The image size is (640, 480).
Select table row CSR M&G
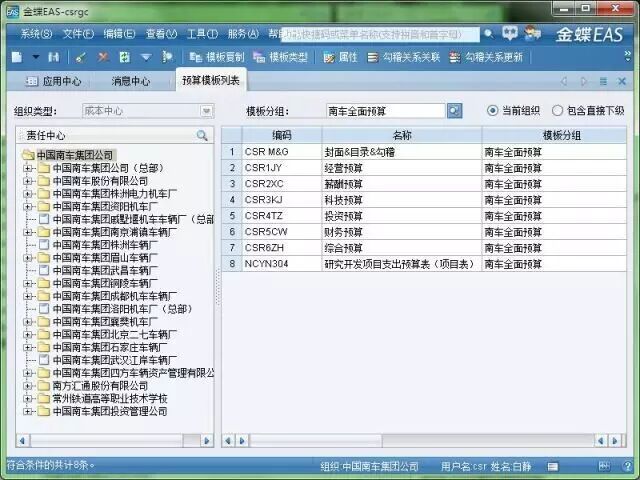pyautogui.click(x=424, y=152)
